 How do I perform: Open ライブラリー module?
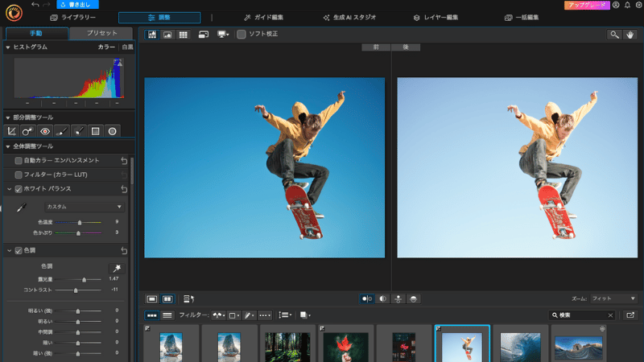click(72, 18)
